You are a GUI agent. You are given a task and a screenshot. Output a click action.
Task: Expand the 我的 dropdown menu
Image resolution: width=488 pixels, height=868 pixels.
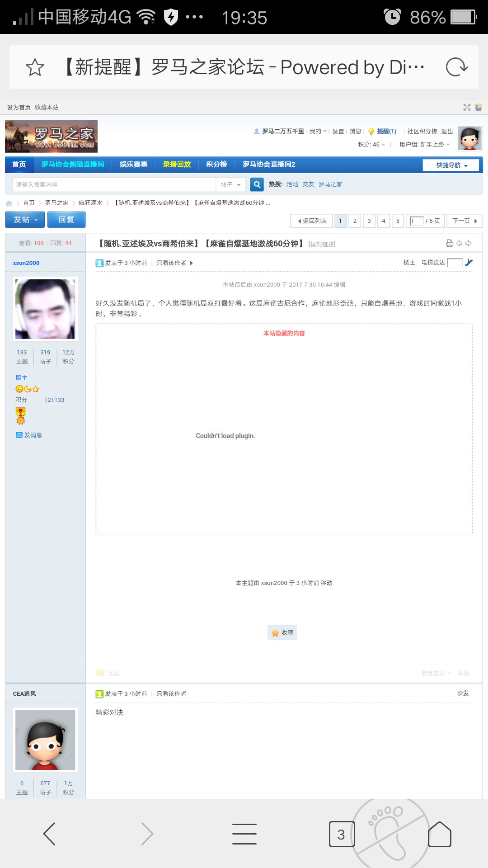(x=318, y=132)
